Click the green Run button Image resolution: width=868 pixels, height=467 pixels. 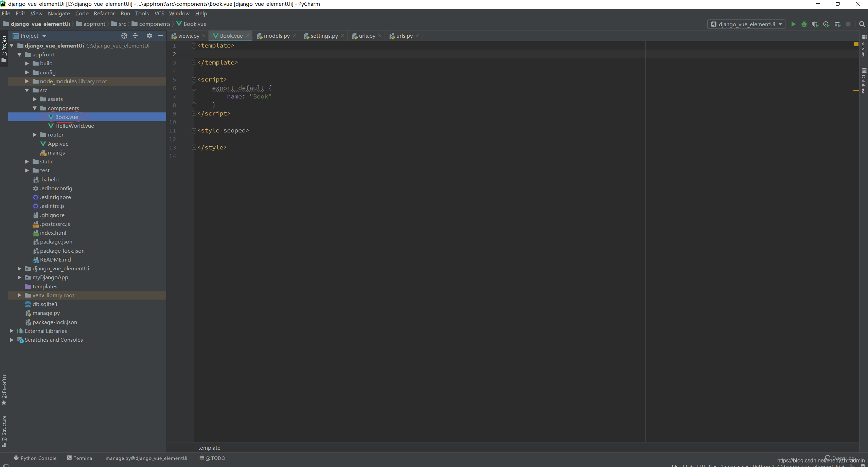[x=793, y=24]
